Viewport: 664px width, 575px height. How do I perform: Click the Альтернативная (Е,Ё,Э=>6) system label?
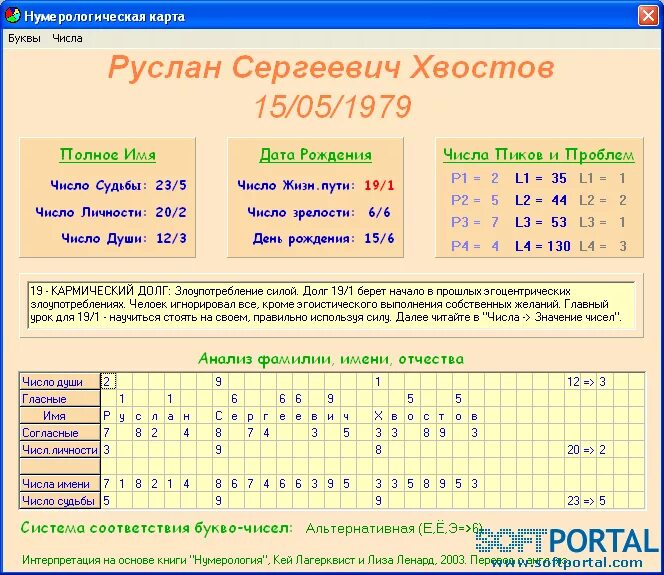(x=394, y=528)
